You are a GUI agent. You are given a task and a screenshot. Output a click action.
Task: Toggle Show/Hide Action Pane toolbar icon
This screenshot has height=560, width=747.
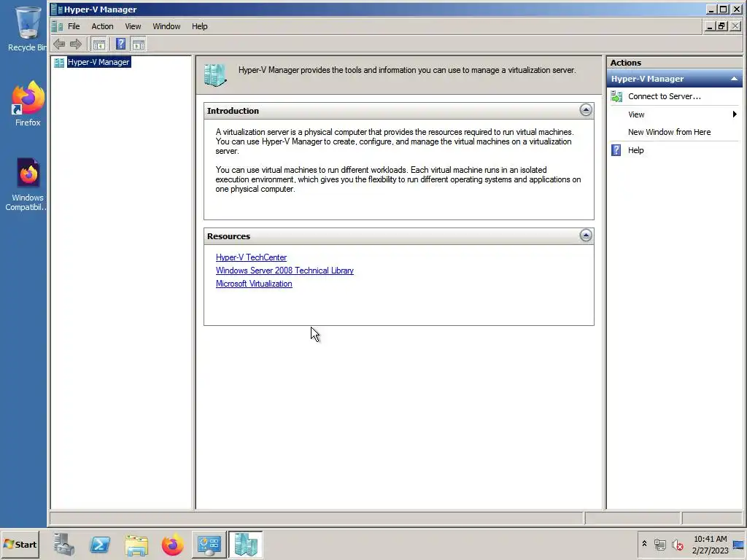coord(139,44)
